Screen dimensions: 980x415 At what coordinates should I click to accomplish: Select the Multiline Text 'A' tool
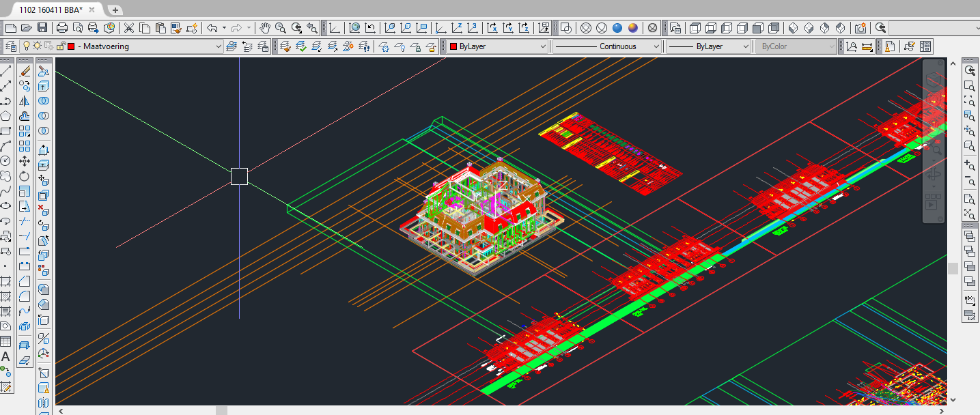pyautogui.click(x=6, y=357)
